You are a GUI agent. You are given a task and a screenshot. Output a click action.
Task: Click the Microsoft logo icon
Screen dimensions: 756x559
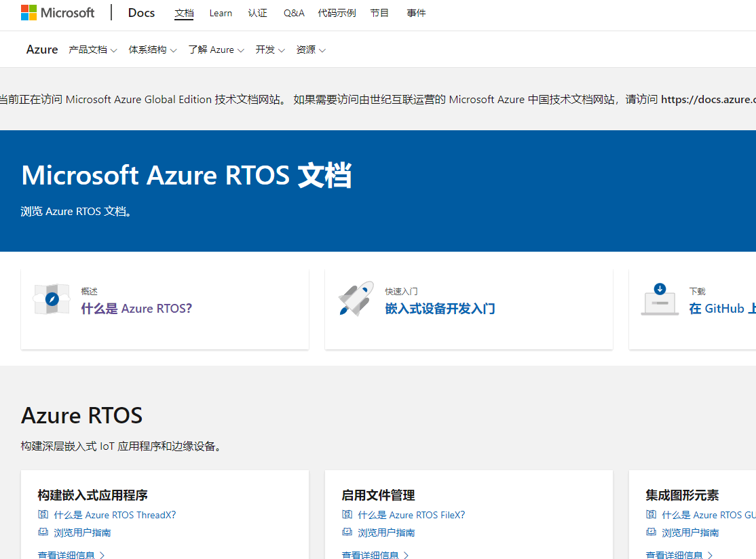(x=29, y=13)
